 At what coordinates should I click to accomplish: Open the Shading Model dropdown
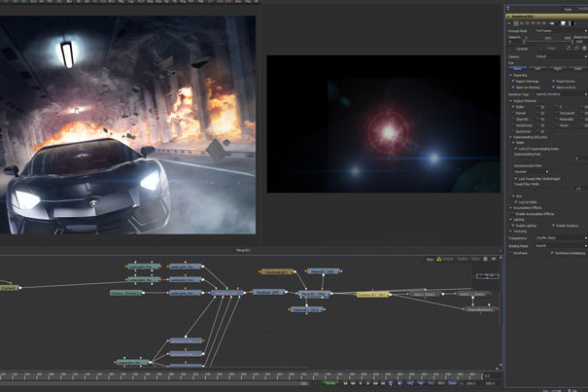point(562,246)
